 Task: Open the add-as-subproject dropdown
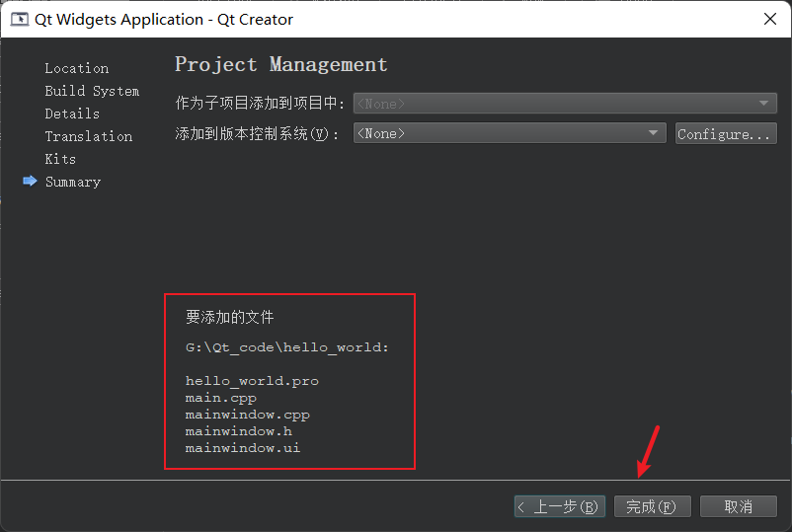[565, 104]
